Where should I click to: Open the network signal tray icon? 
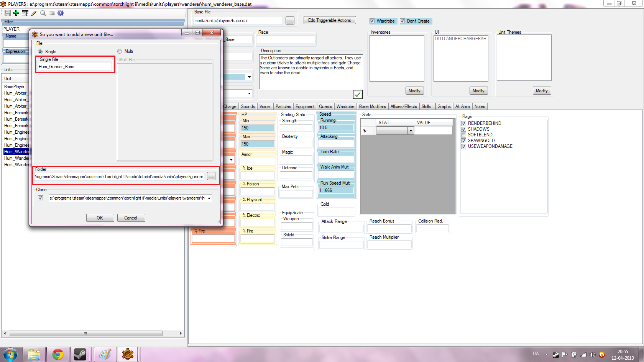583,354
